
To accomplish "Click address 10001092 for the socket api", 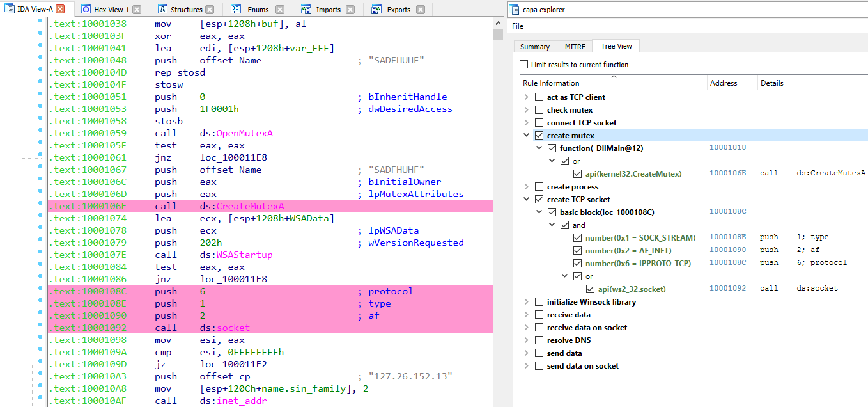I will 727,289.
